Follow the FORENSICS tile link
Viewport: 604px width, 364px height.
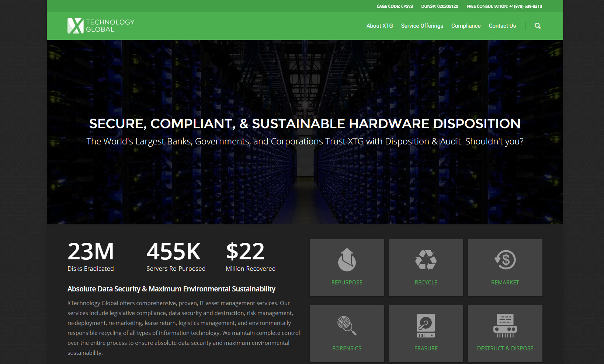347,348
